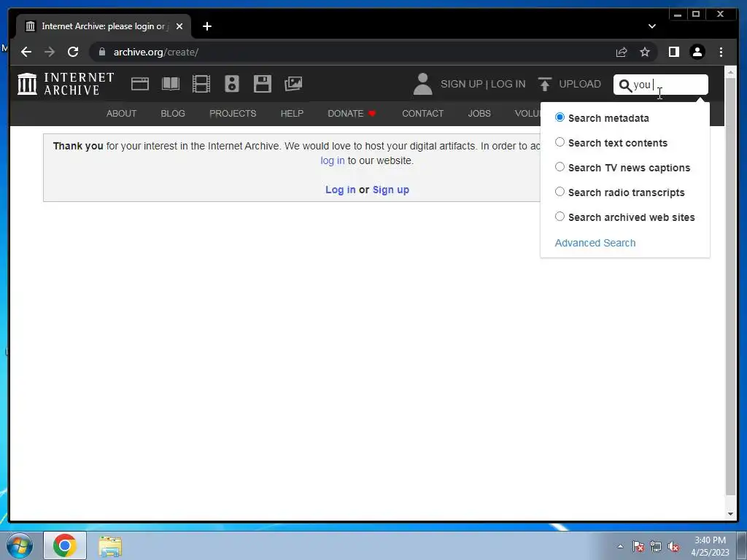The height and width of the screenshot is (560, 747).
Task: Open the DONATE menu item
Action: click(346, 113)
